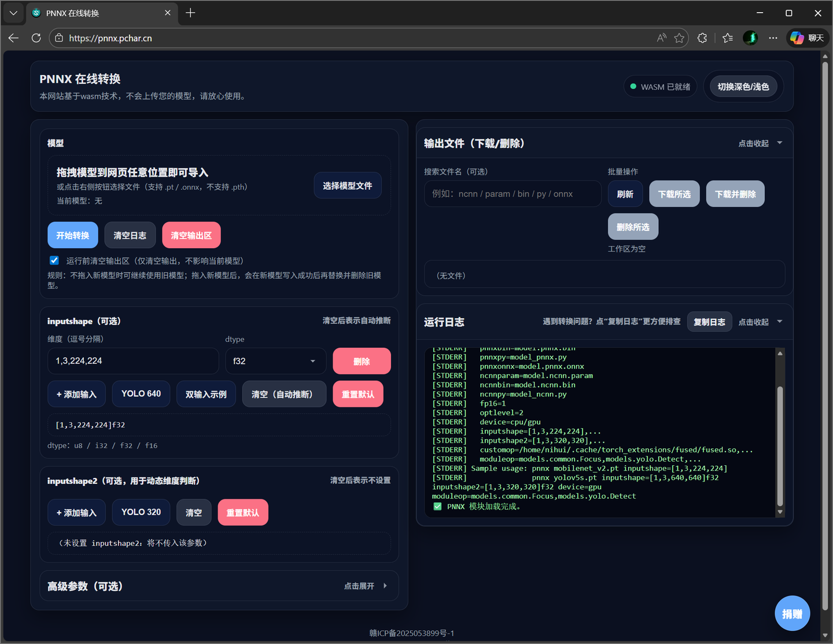Click the PNNX 在线转换 page heading
The image size is (833, 644).
[80, 79]
